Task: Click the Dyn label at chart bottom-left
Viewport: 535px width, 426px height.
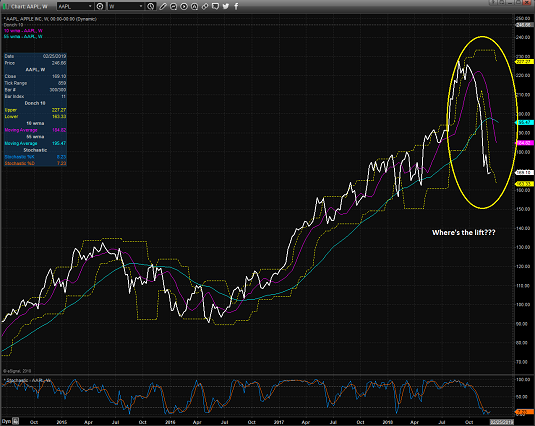Action: coord(6,421)
